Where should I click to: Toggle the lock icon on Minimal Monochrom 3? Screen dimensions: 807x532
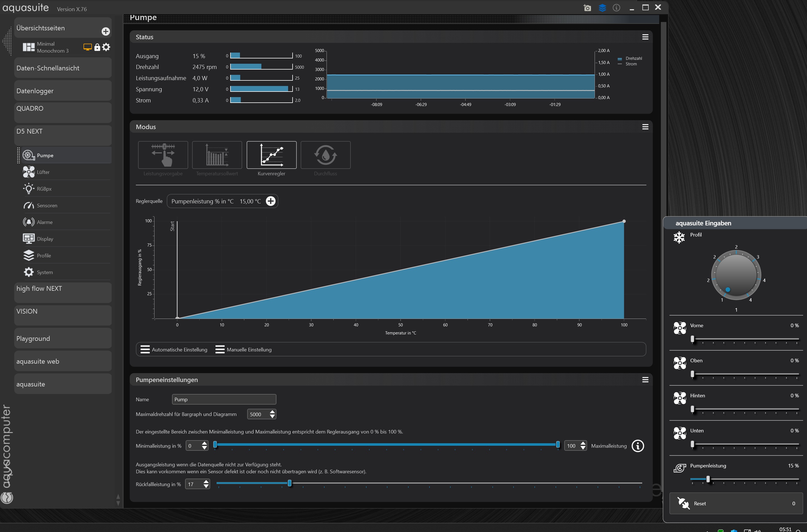tap(97, 47)
